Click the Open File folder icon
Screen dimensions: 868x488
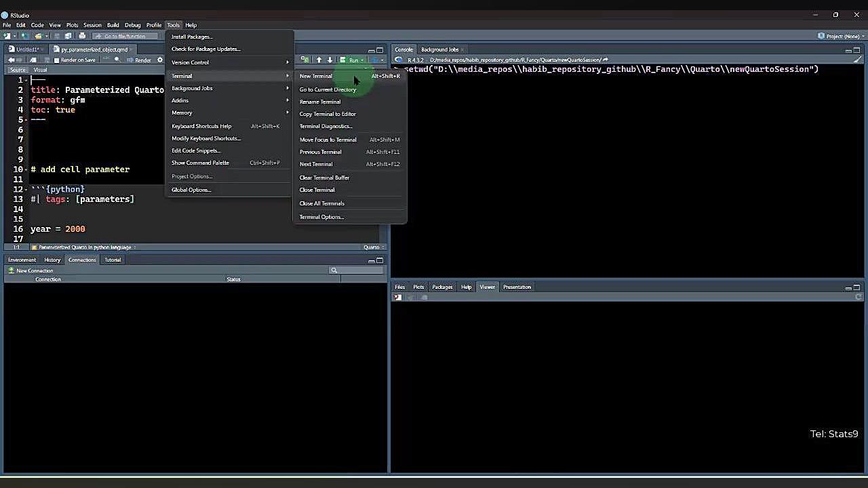coord(39,36)
